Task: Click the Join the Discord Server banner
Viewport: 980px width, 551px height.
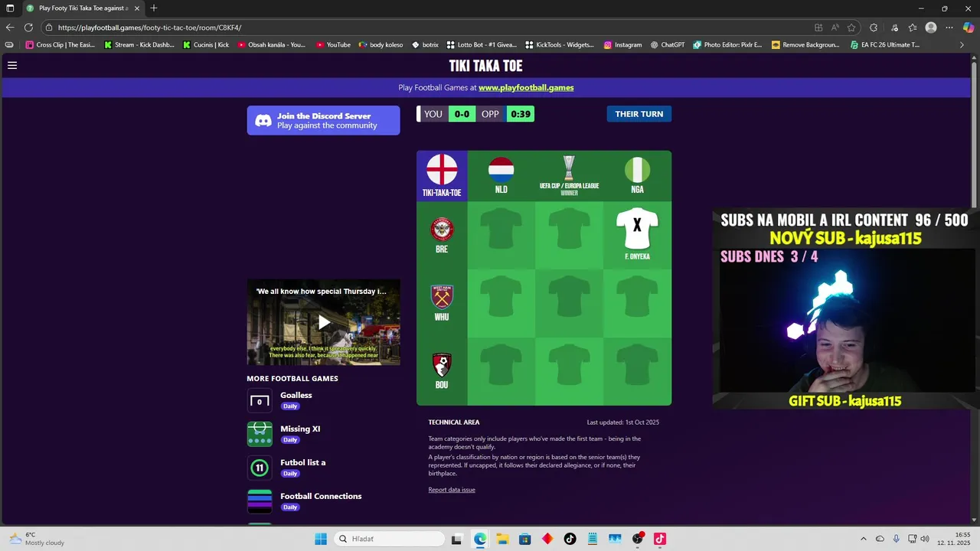Action: tap(323, 120)
